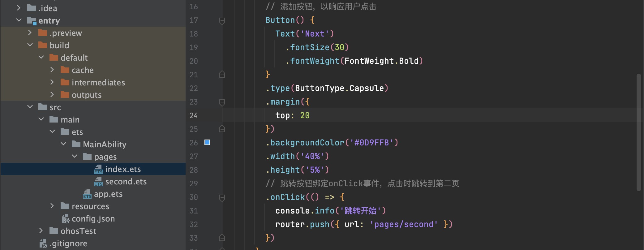
Task: Click the .idea folder icon
Action: coord(32,8)
